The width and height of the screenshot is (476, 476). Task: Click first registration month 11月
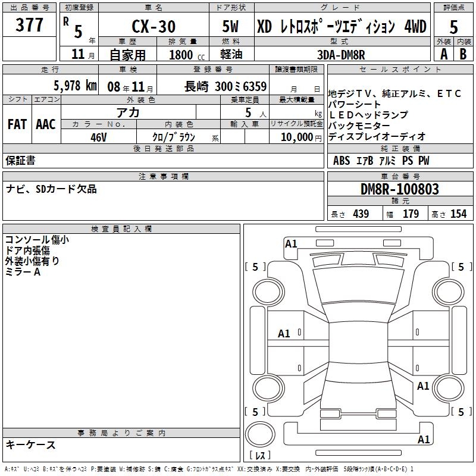83,54
